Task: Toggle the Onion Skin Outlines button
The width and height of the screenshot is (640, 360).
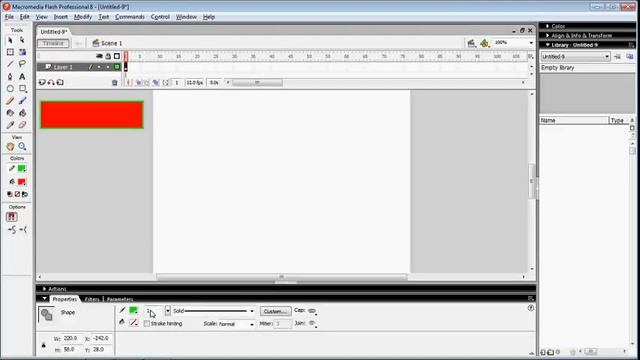Action: pyautogui.click(x=147, y=82)
